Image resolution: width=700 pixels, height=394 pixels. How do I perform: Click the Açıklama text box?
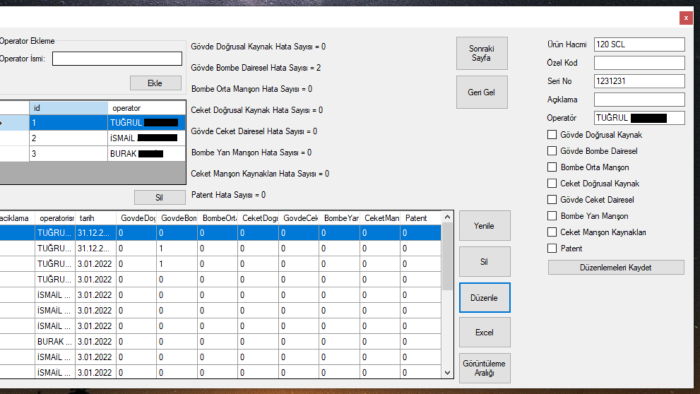(639, 100)
